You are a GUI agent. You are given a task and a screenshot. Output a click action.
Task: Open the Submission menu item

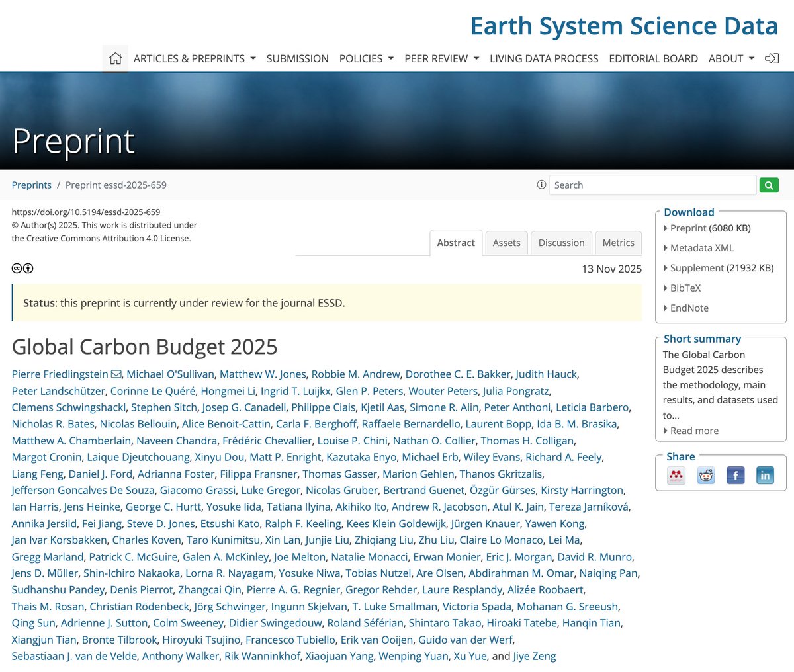[x=297, y=58]
